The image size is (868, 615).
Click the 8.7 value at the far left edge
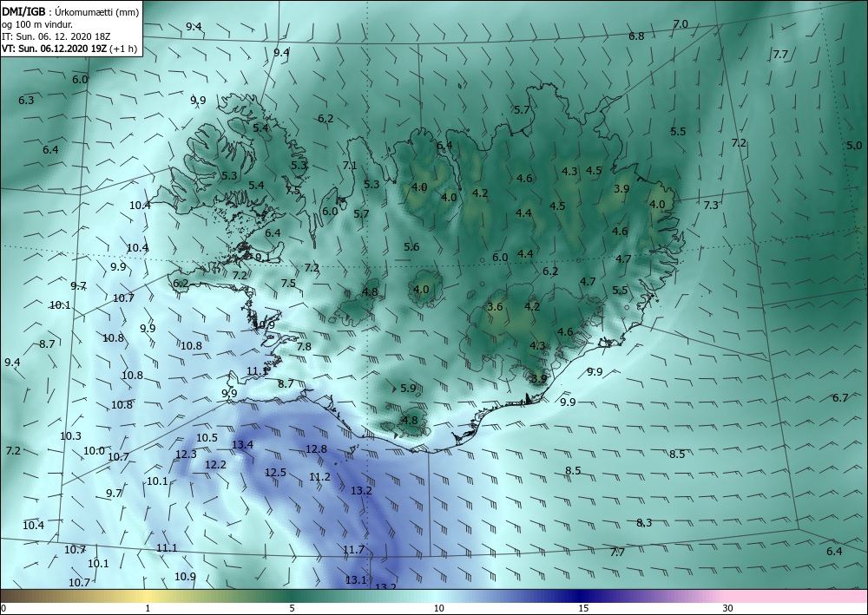[47, 344]
